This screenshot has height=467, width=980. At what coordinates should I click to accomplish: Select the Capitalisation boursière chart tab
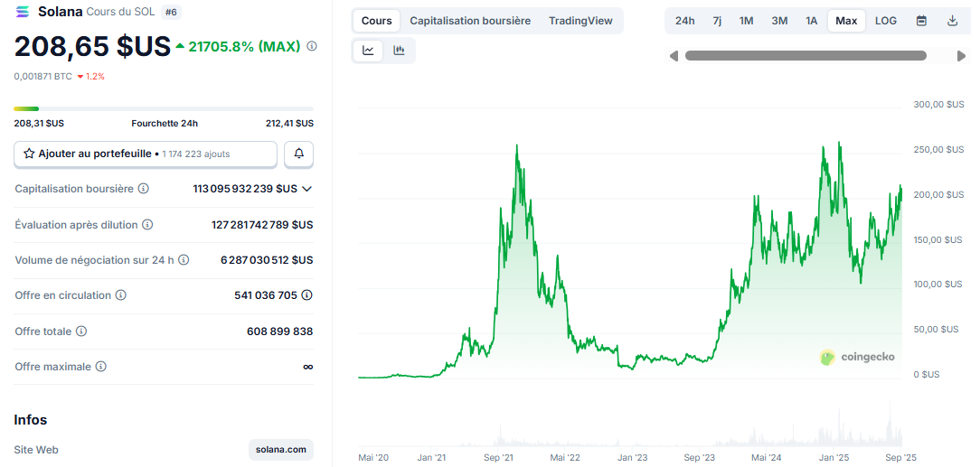point(470,21)
